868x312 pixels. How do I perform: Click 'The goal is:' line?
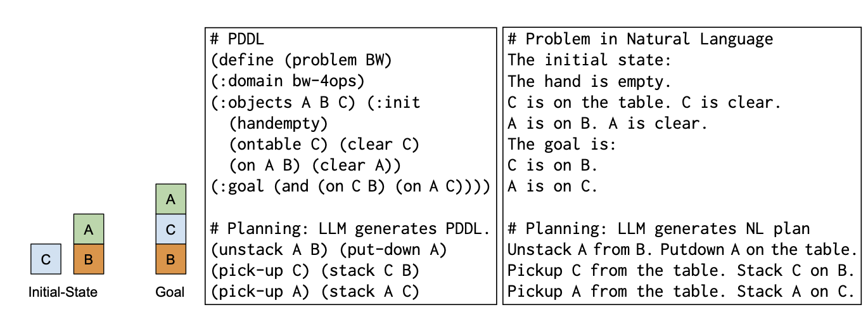click(x=562, y=144)
